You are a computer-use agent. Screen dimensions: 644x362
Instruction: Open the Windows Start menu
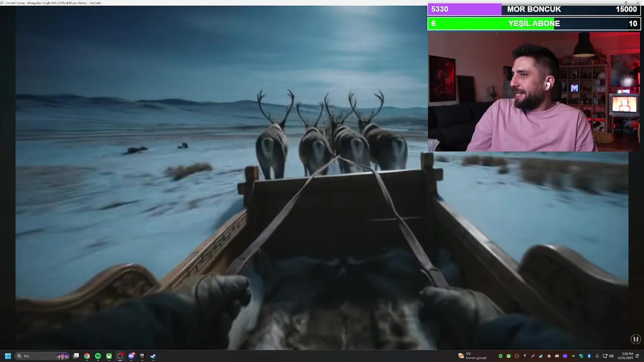8,356
